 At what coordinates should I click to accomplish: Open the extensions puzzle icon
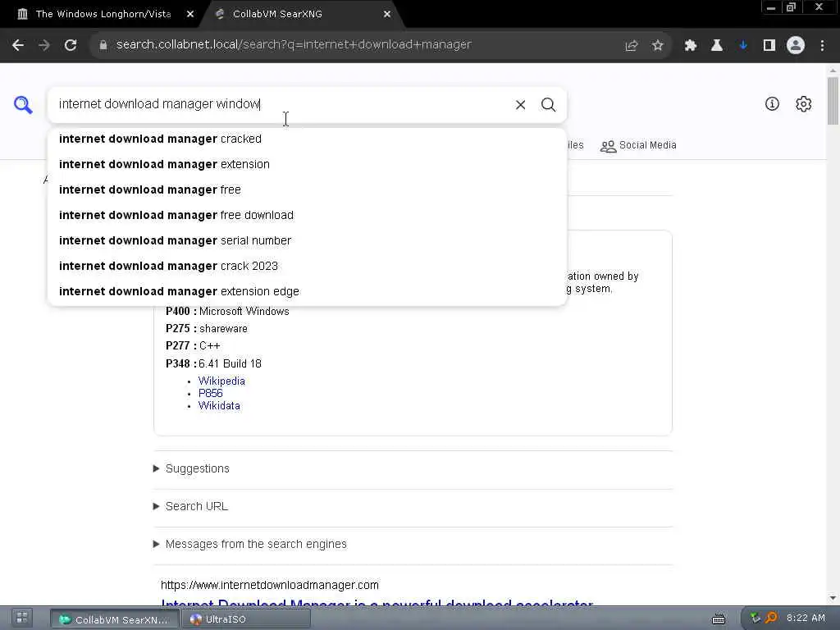coord(691,46)
